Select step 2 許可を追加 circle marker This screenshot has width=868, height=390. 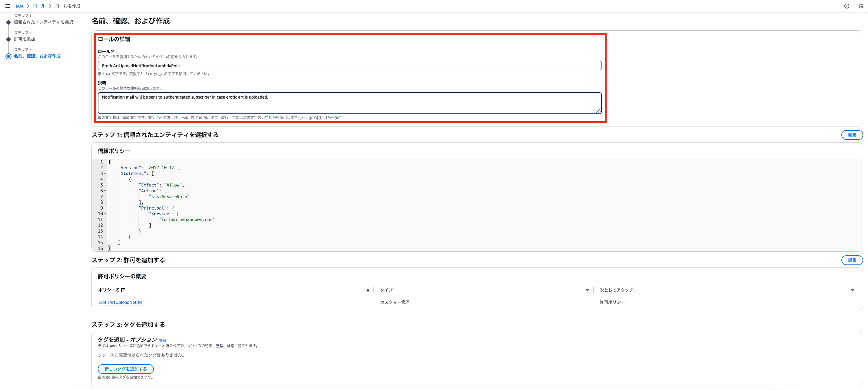click(8, 39)
